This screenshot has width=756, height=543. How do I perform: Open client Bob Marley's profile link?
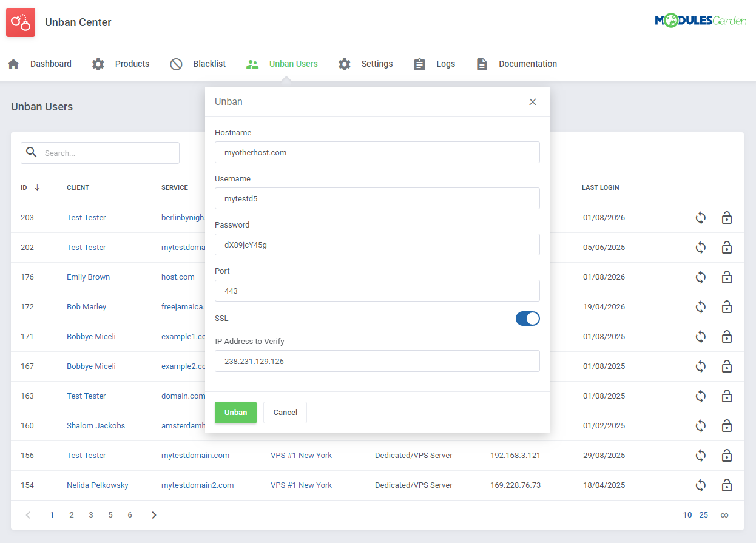click(x=86, y=306)
